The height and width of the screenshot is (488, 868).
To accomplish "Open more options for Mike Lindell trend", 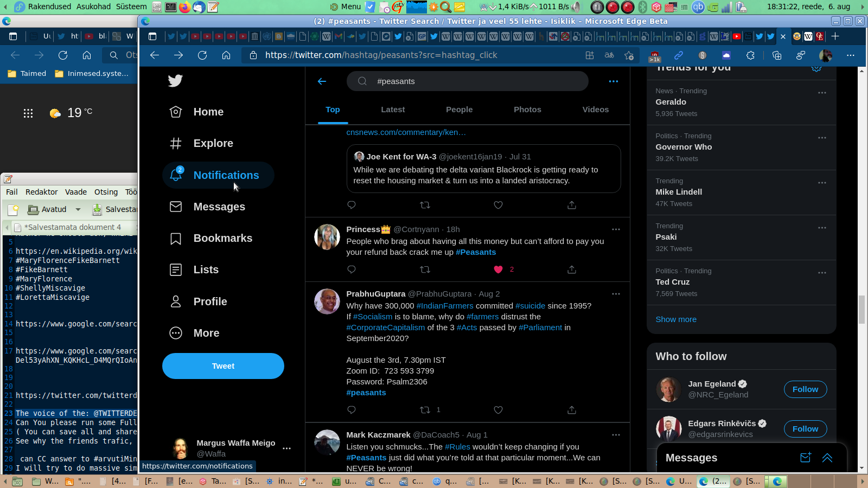I will [822, 183].
